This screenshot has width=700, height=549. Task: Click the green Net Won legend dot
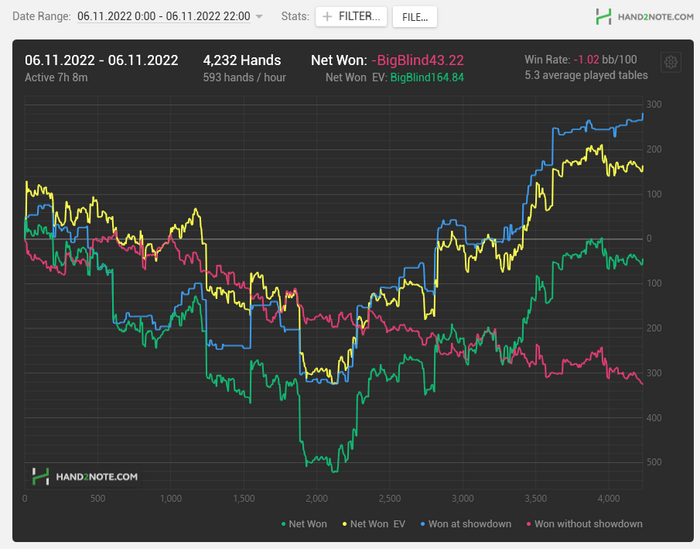(x=283, y=524)
